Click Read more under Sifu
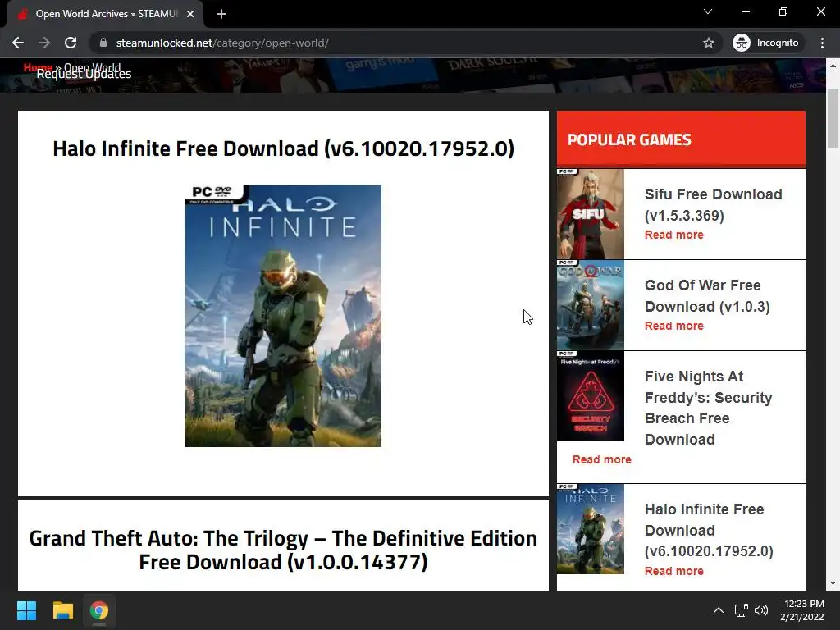 (x=674, y=235)
